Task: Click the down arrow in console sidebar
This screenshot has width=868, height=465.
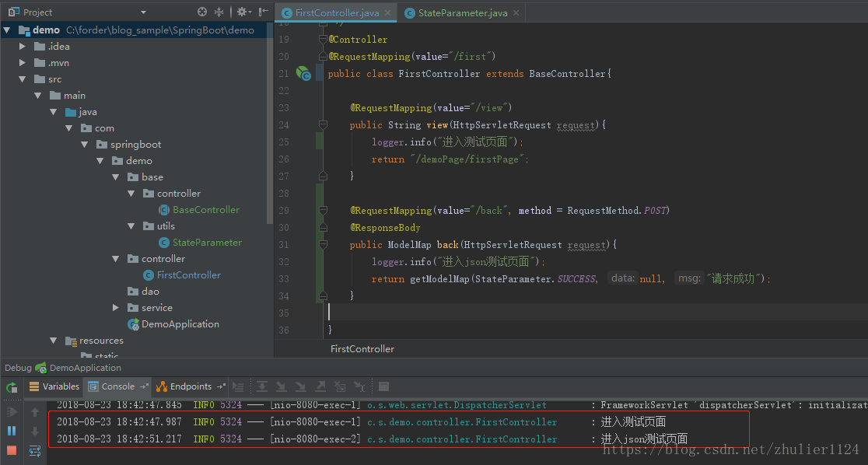Action: point(35,431)
